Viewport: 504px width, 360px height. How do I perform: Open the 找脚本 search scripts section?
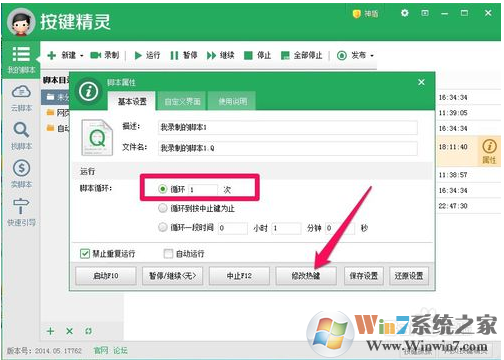click(21, 136)
